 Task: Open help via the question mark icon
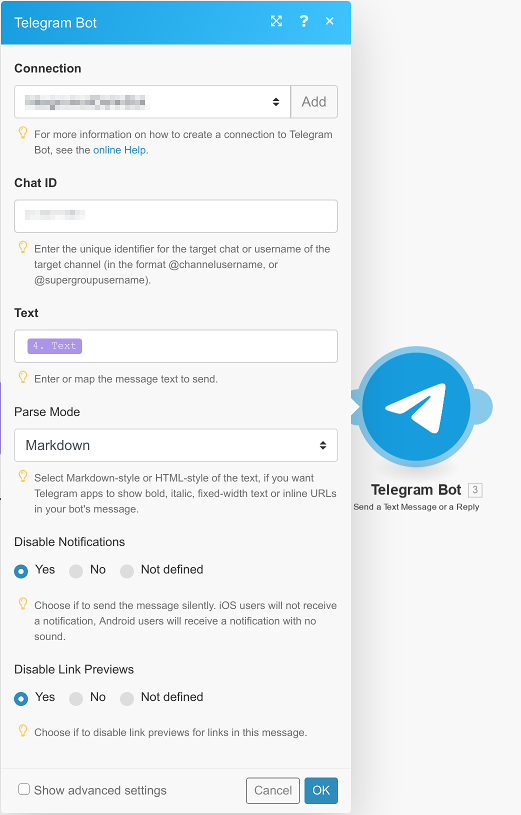tap(304, 21)
